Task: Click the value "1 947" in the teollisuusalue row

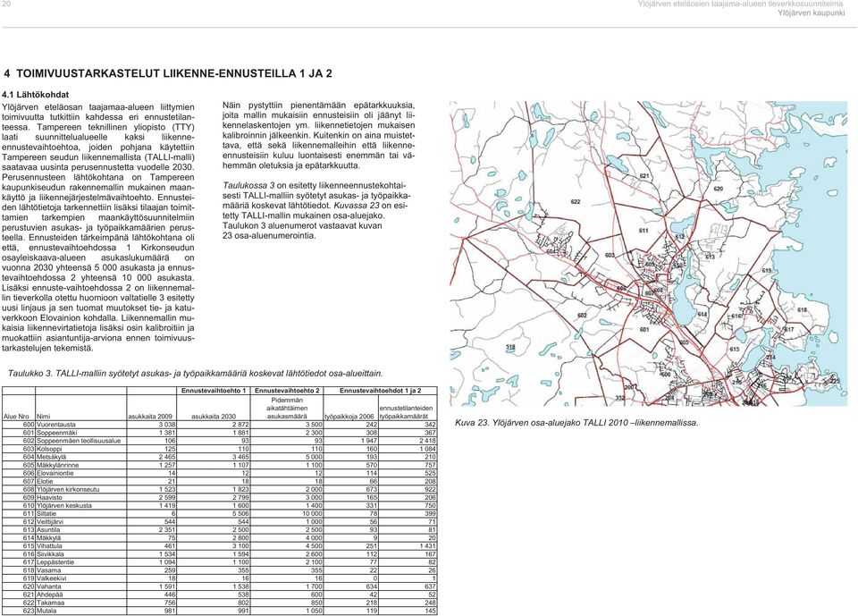Action: click(369, 441)
